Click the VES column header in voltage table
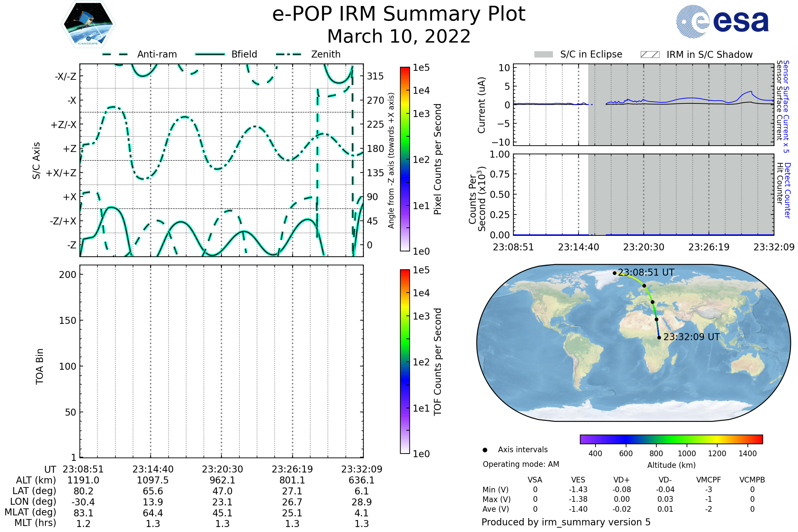The width and height of the screenshot is (798, 532). (578, 480)
